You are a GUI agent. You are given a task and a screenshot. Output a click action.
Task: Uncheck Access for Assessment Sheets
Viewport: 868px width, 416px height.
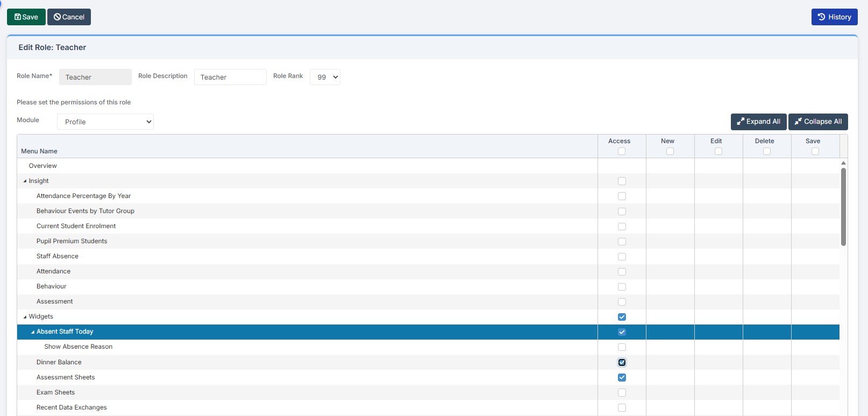622,377
